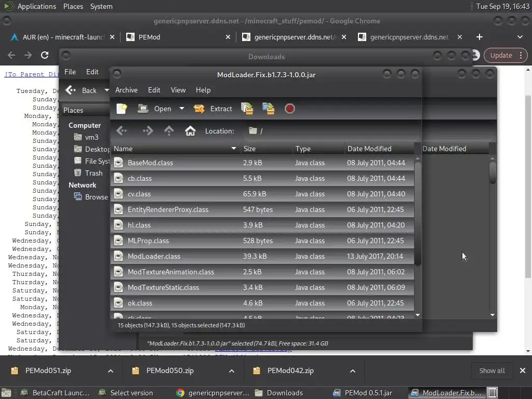The image size is (532, 399).
Task: Open File menu in Downloads window
Action: pyautogui.click(x=70, y=72)
